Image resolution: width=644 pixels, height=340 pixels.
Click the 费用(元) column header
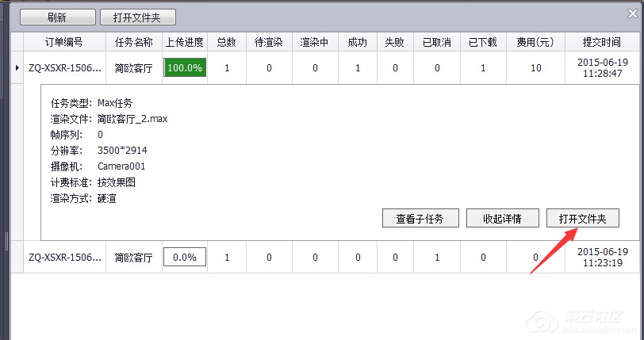(535, 42)
